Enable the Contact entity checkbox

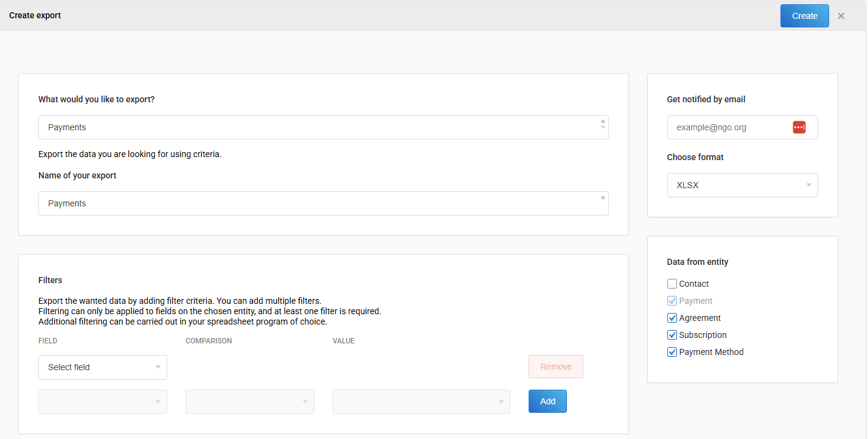[672, 284]
